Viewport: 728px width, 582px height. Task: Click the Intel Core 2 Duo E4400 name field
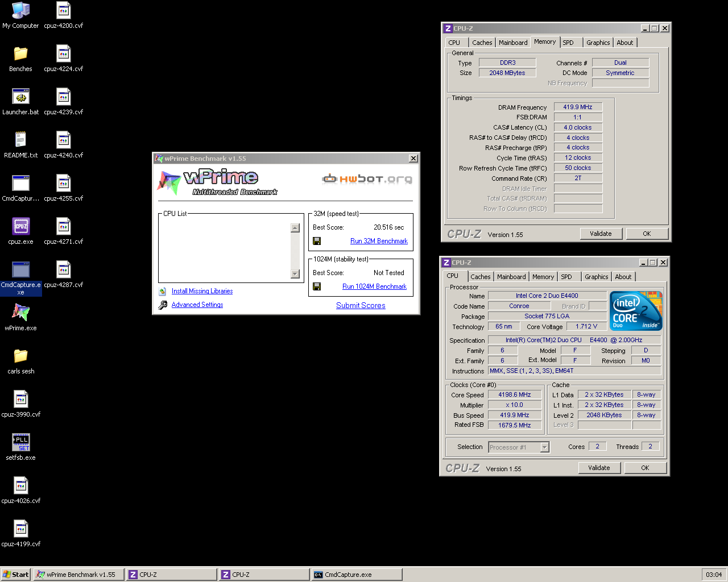547,296
